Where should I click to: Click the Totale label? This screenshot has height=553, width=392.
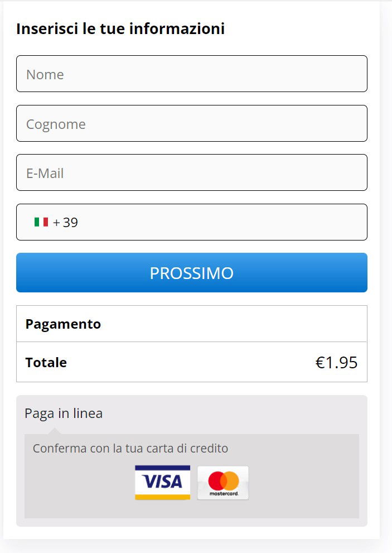pyautogui.click(x=46, y=363)
